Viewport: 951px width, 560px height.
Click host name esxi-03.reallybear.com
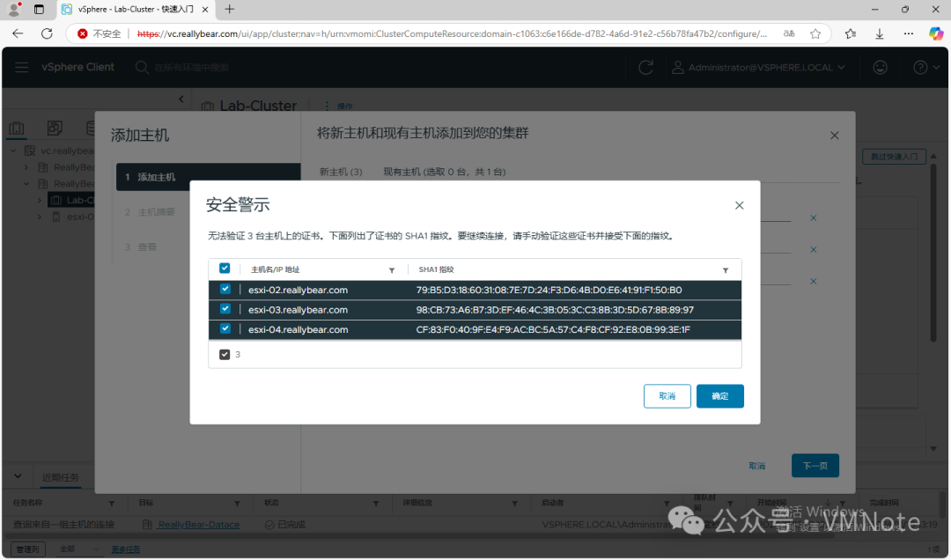[x=298, y=310]
